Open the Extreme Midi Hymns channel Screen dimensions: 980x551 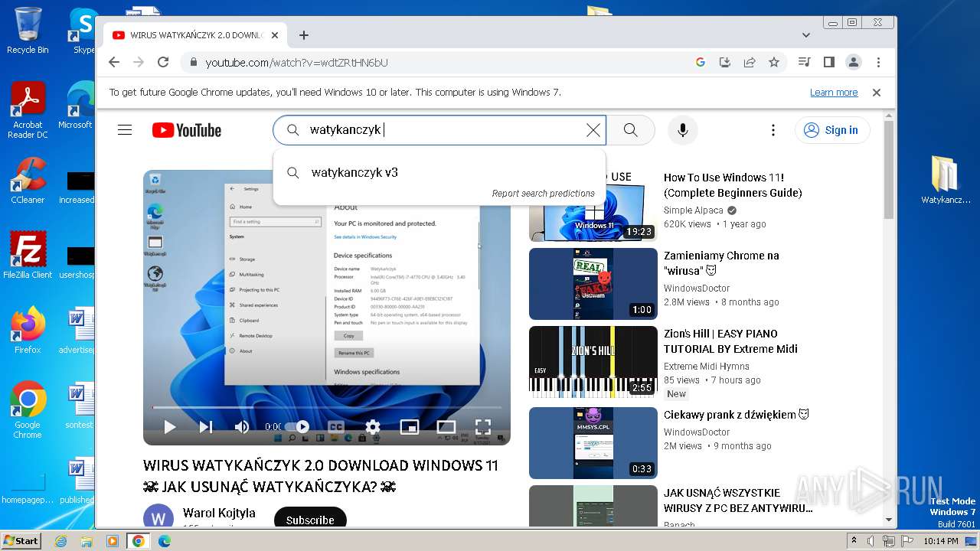click(707, 367)
